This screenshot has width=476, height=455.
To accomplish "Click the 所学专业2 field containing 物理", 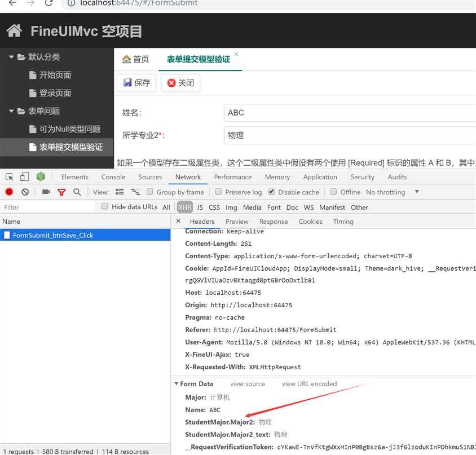I will tap(350, 135).
